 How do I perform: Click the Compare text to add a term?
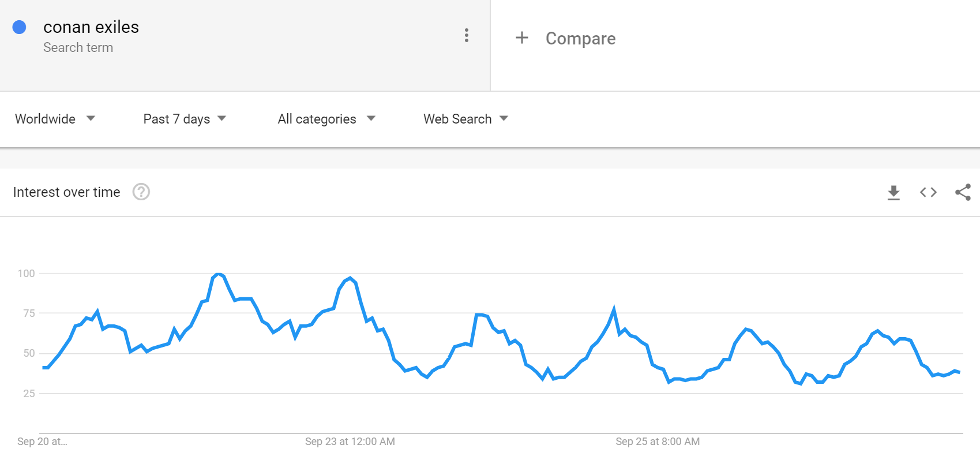pos(580,39)
